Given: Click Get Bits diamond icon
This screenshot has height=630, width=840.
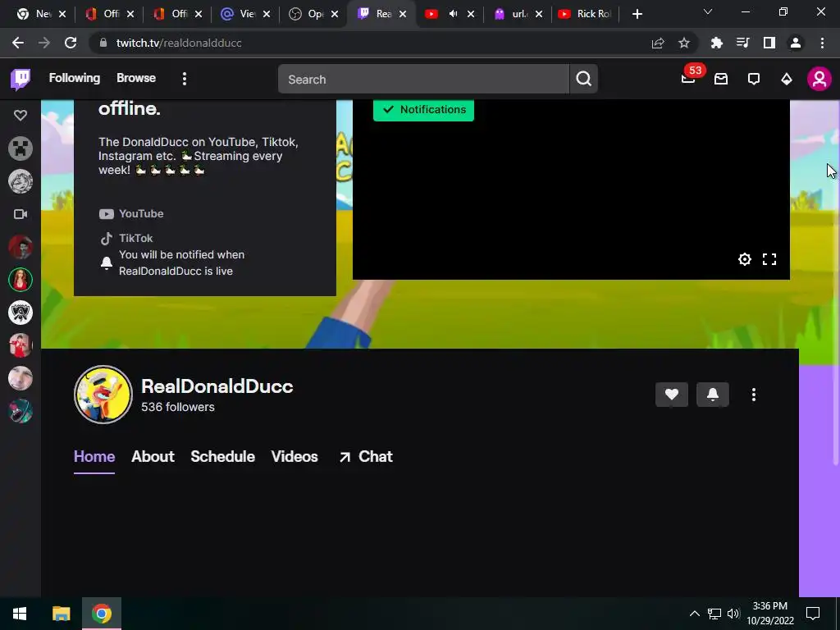Looking at the screenshot, I should click(x=787, y=80).
